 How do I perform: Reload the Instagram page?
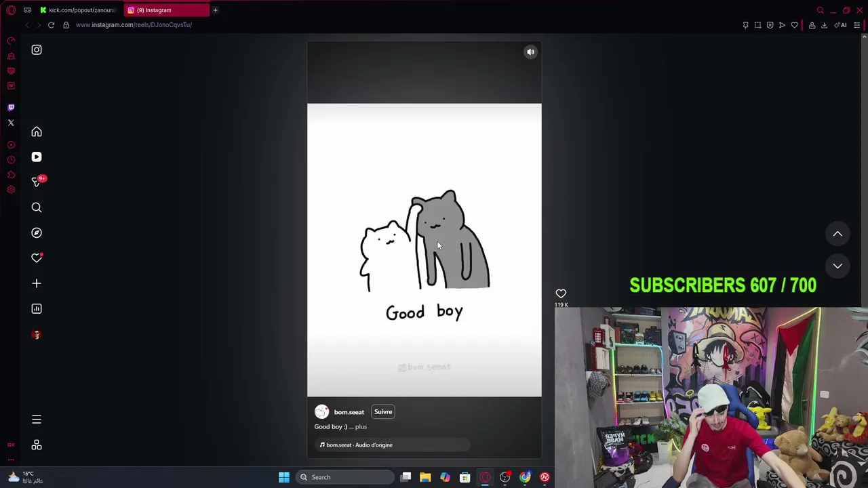click(x=51, y=25)
